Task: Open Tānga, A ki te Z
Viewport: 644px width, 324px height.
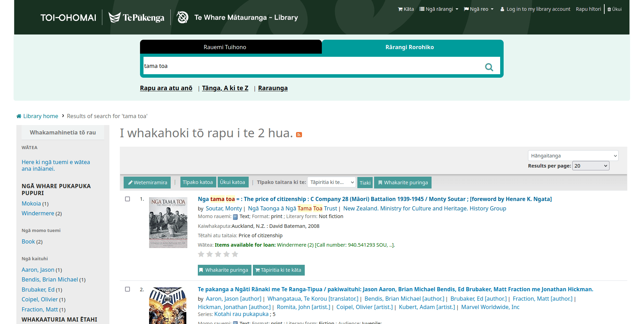Action: coord(225,88)
